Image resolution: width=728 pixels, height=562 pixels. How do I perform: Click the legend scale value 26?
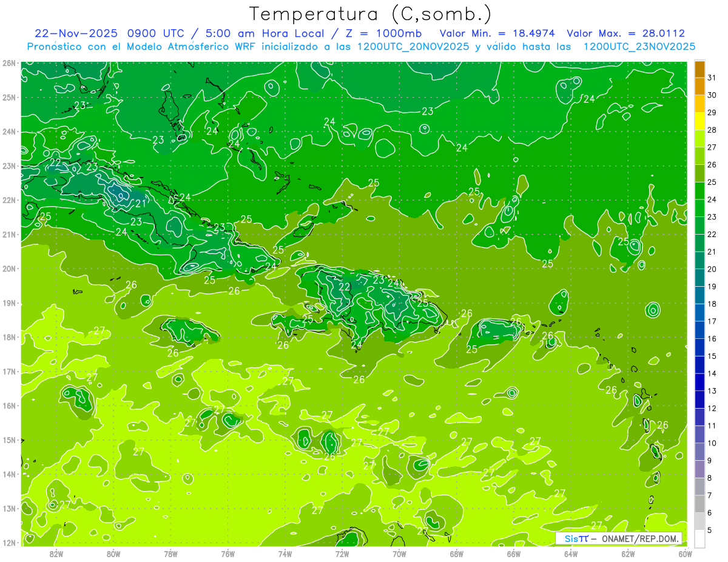712,164
